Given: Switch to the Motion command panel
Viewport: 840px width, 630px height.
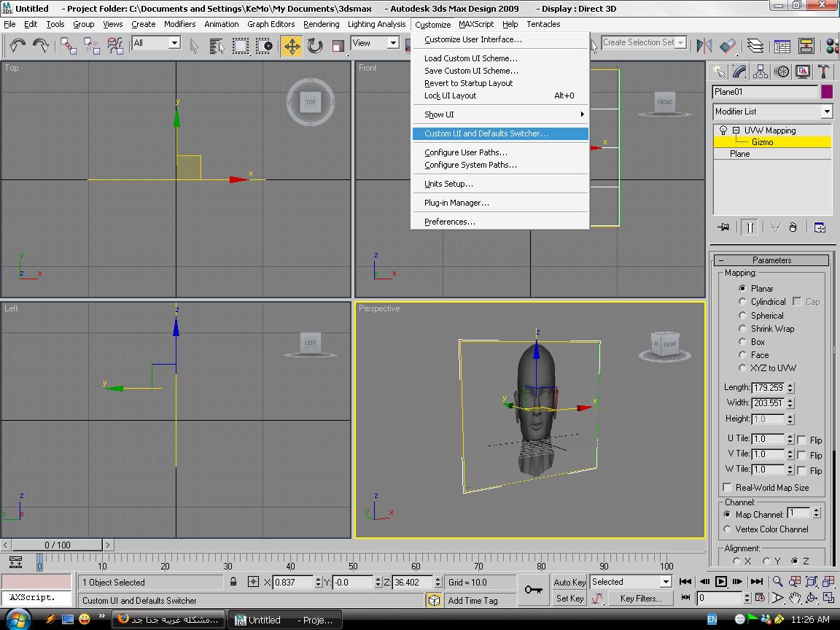Looking at the screenshot, I should tap(782, 71).
